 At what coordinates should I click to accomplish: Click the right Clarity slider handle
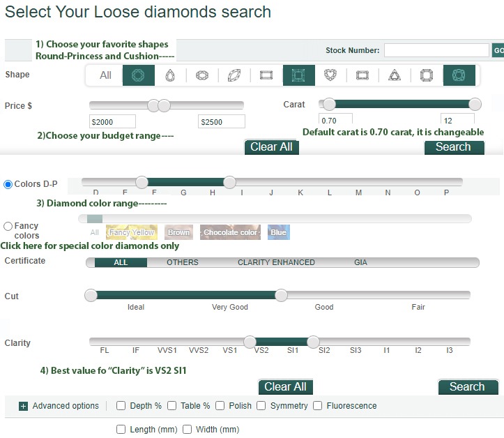tap(313, 342)
